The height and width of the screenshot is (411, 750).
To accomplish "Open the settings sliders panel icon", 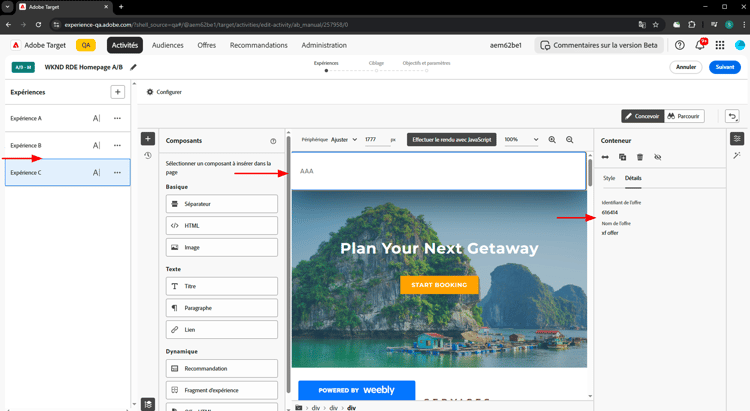I will point(737,139).
